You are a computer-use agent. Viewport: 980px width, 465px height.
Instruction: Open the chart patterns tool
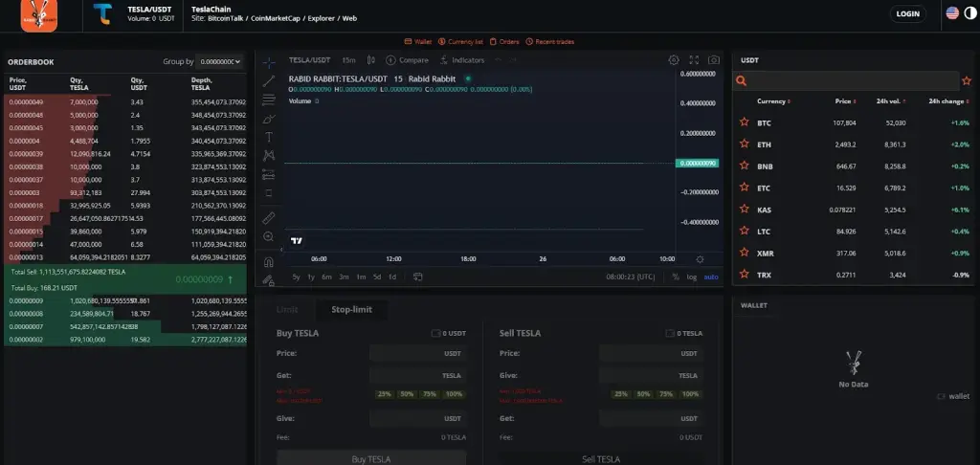(x=269, y=156)
